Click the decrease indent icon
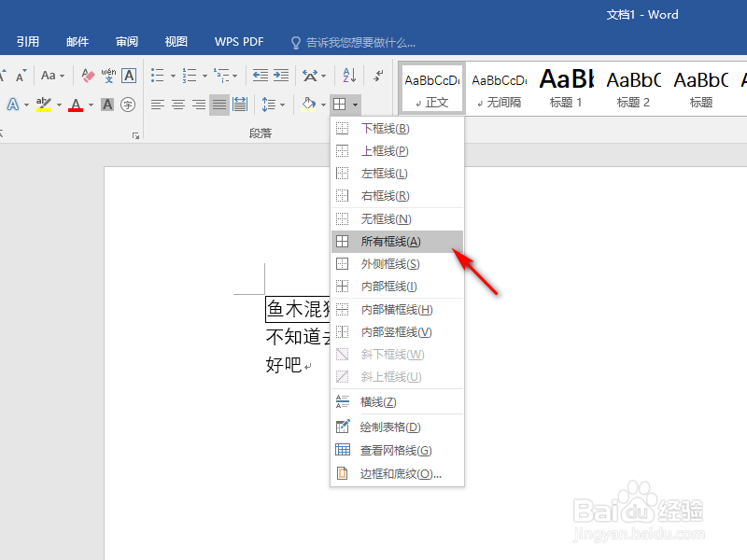 tap(259, 75)
